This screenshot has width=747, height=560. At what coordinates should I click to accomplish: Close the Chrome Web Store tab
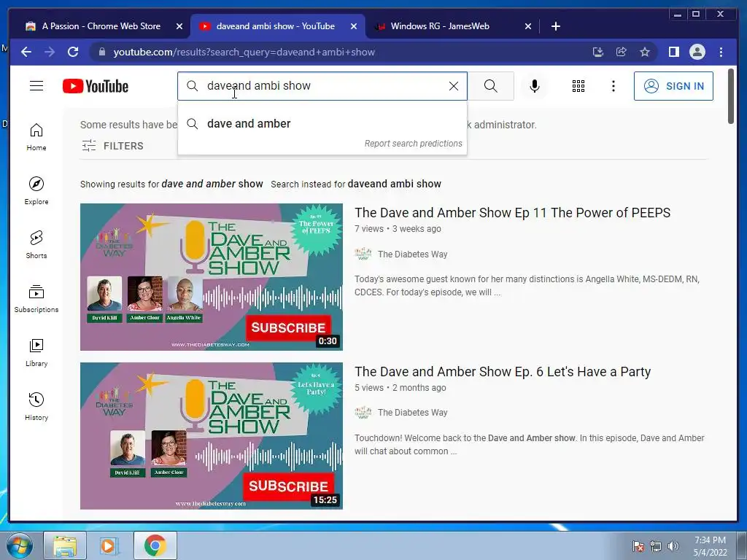179,26
